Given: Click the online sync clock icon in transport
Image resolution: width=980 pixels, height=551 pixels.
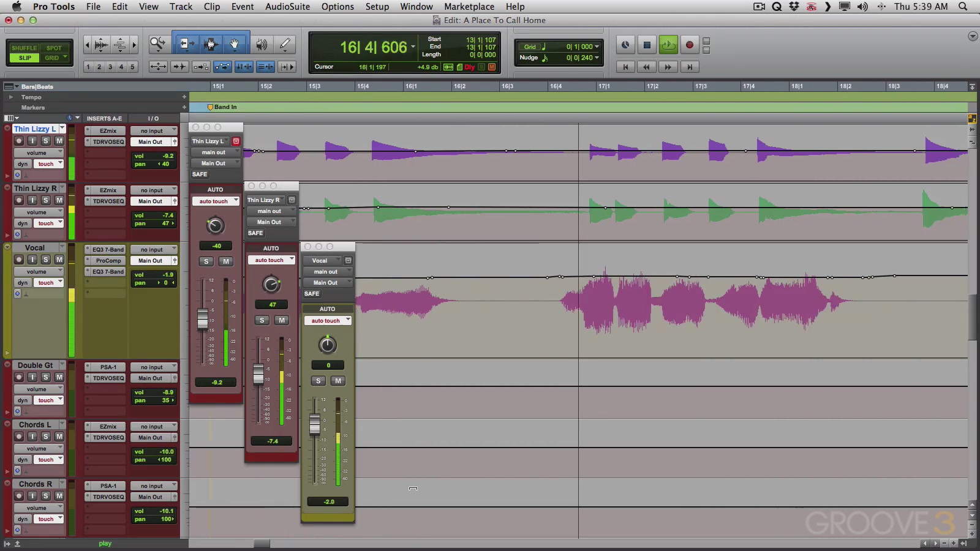Looking at the screenshot, I should point(625,45).
